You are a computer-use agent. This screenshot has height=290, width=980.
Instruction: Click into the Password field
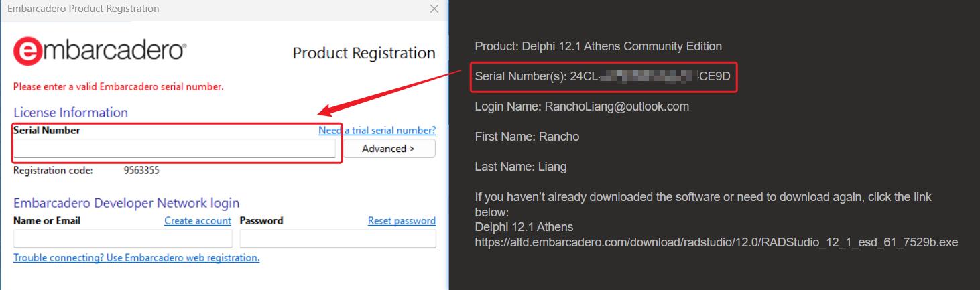338,238
